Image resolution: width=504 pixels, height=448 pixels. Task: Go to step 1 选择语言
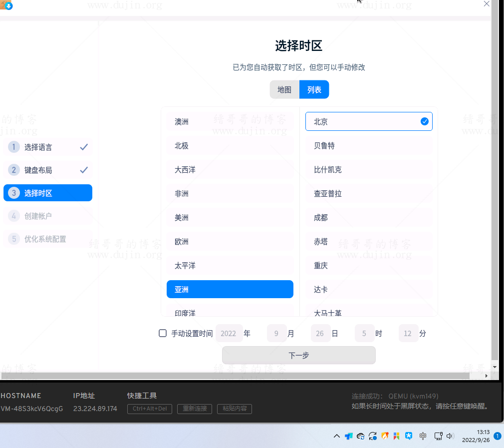click(48, 147)
